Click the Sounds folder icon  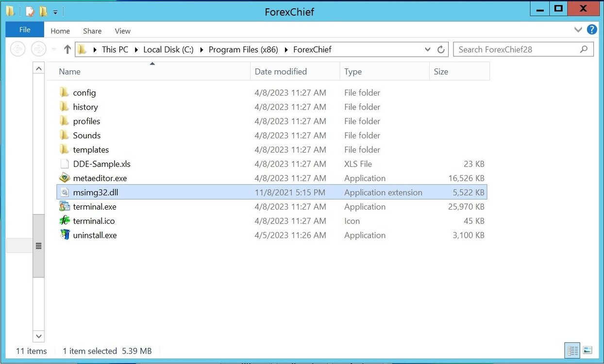pos(64,135)
